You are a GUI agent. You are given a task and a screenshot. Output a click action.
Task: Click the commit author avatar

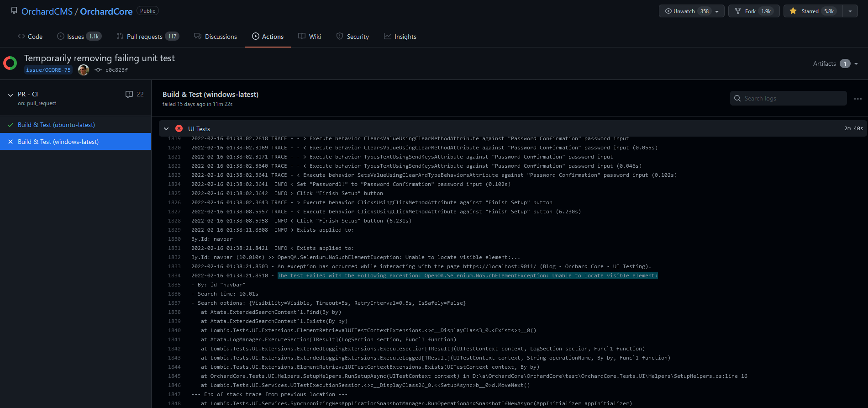coord(84,70)
